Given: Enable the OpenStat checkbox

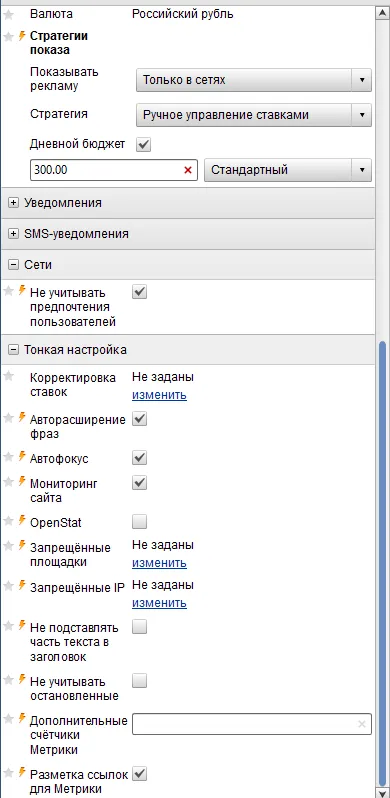Looking at the screenshot, I should 140,522.
